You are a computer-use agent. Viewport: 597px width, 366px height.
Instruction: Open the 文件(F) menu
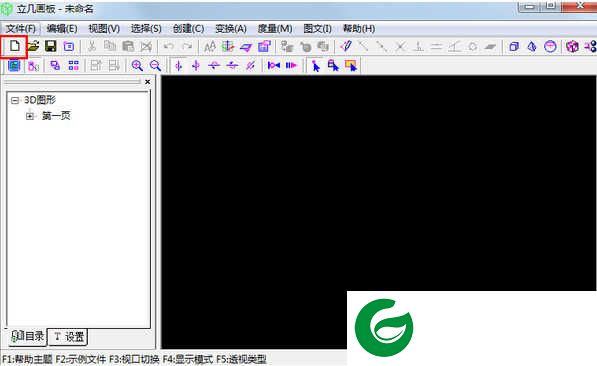pos(21,29)
